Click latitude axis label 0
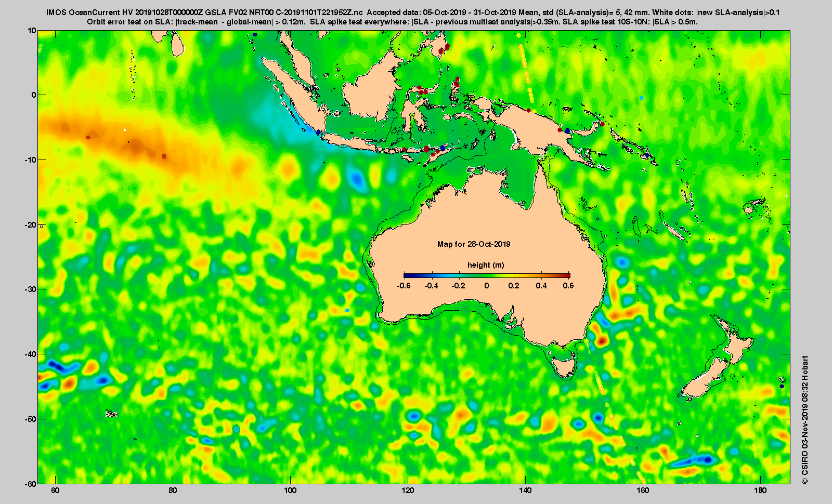The width and height of the screenshot is (832, 504). 34,95
